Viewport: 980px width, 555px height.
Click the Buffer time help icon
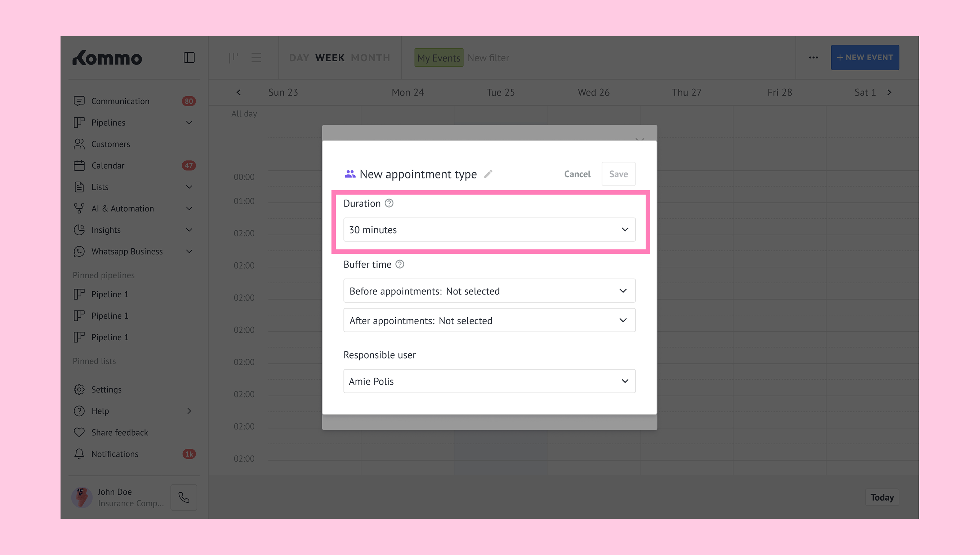coord(399,264)
